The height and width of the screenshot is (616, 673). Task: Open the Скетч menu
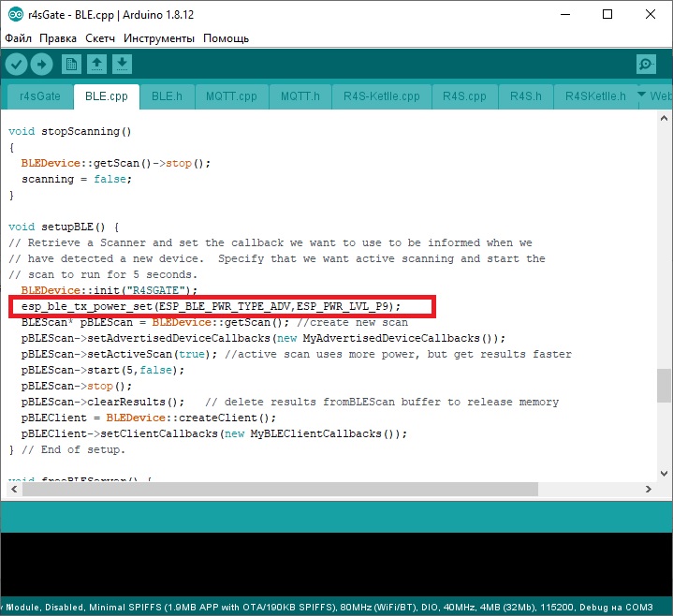[x=99, y=38]
